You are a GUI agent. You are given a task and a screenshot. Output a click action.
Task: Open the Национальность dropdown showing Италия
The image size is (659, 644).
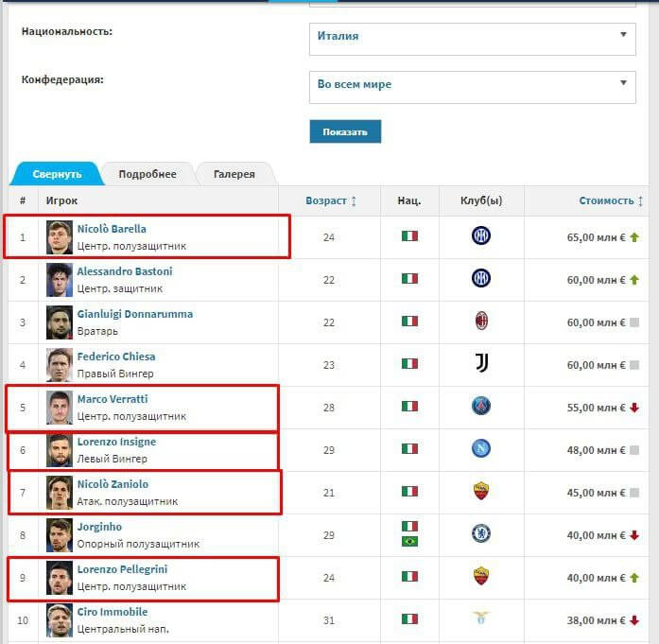(473, 39)
